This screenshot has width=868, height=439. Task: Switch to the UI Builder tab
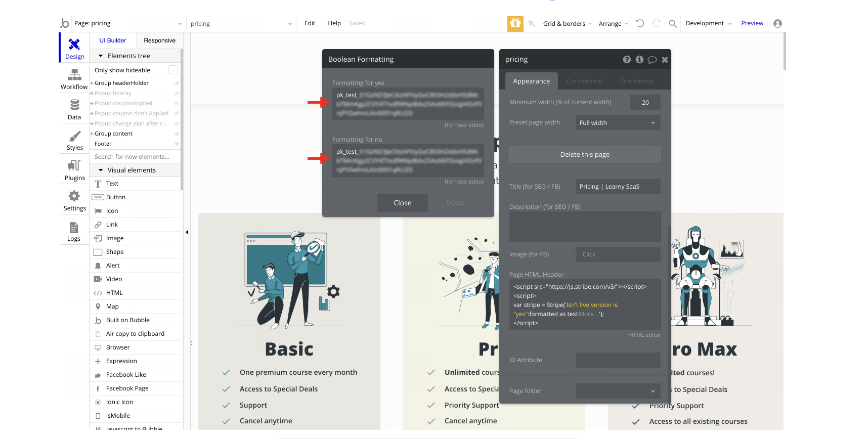113,40
